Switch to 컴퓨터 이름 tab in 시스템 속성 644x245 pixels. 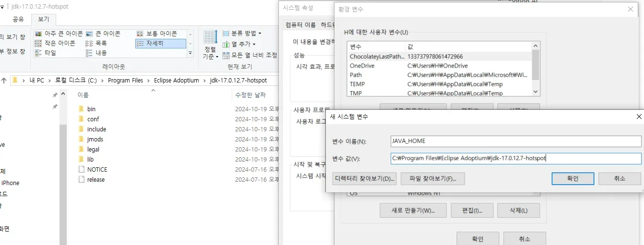300,25
